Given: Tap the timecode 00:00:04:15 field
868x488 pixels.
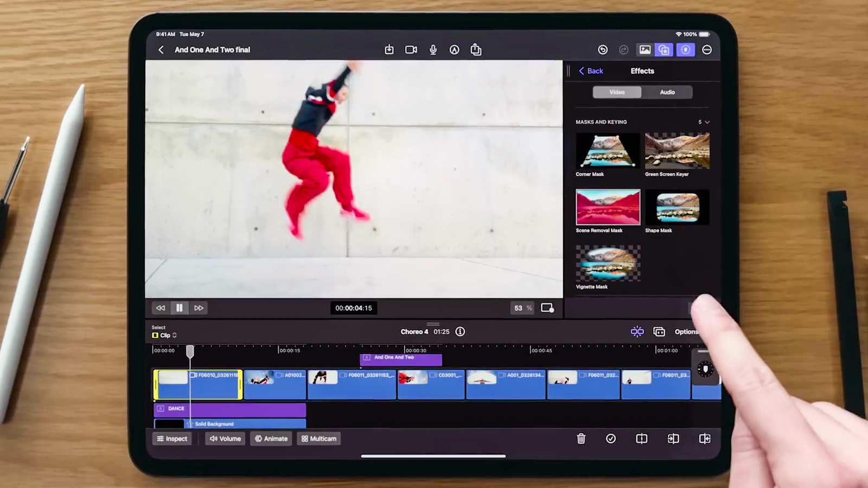Looking at the screenshot, I should point(354,308).
